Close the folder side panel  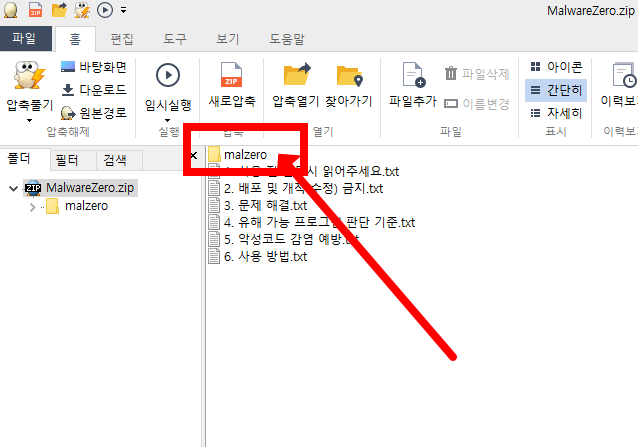point(194,155)
